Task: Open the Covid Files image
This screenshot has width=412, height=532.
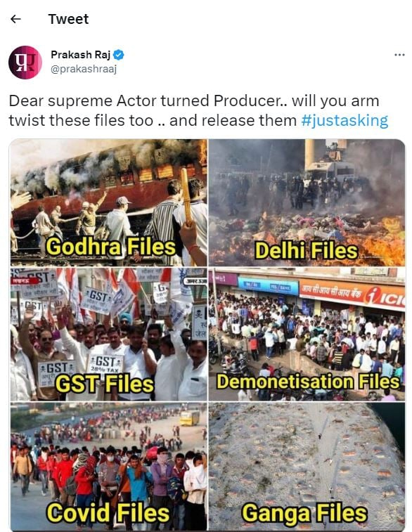Action: [x=108, y=467]
